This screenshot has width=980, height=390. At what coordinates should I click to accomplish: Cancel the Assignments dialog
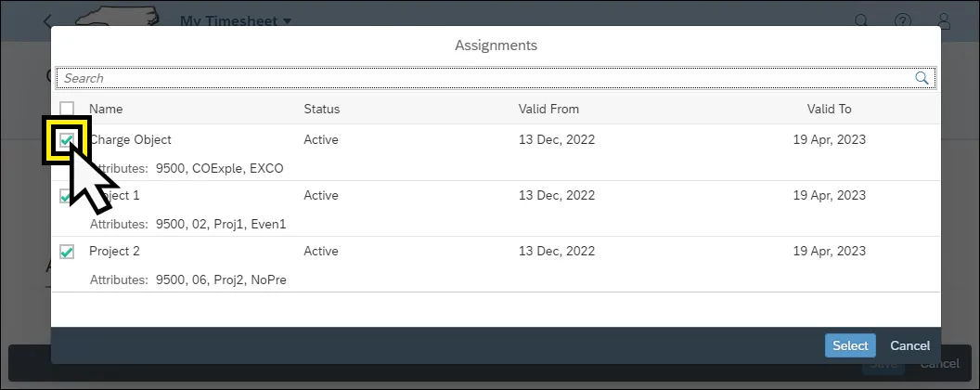(x=909, y=345)
